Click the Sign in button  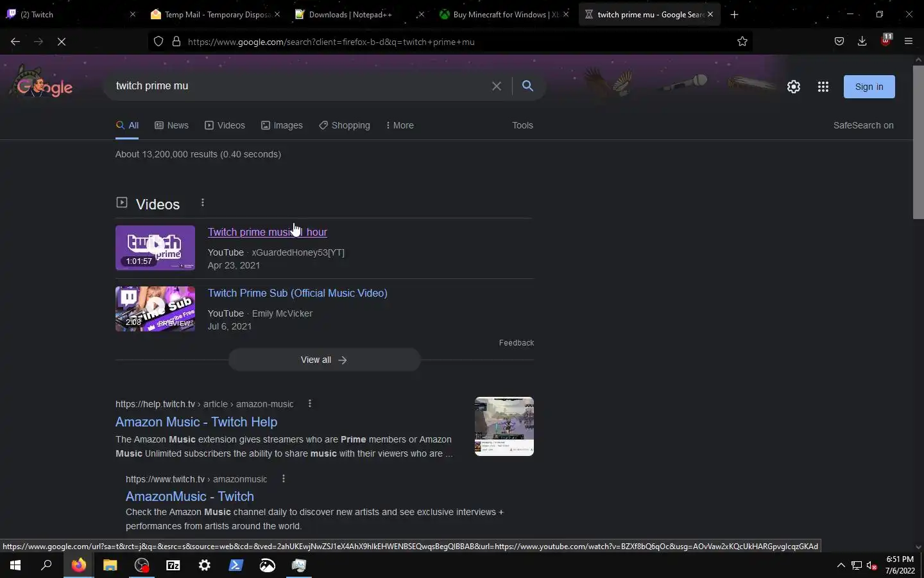(x=869, y=87)
